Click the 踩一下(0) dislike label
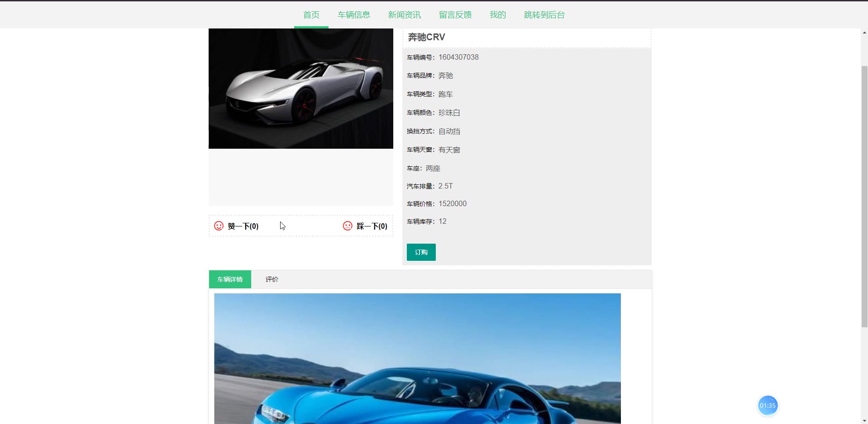Image resolution: width=868 pixels, height=424 pixels. 372,226
